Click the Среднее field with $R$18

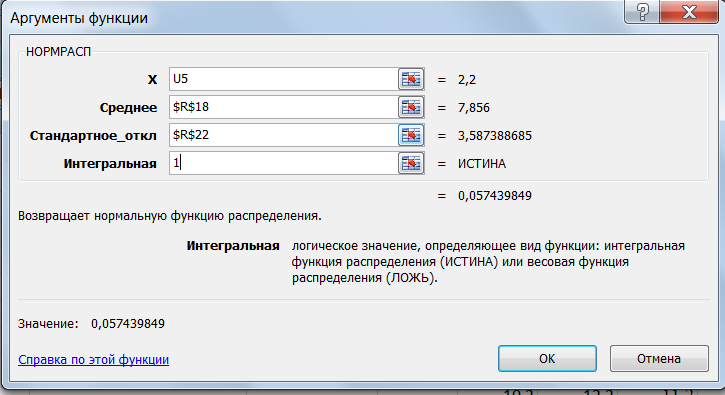(283, 107)
